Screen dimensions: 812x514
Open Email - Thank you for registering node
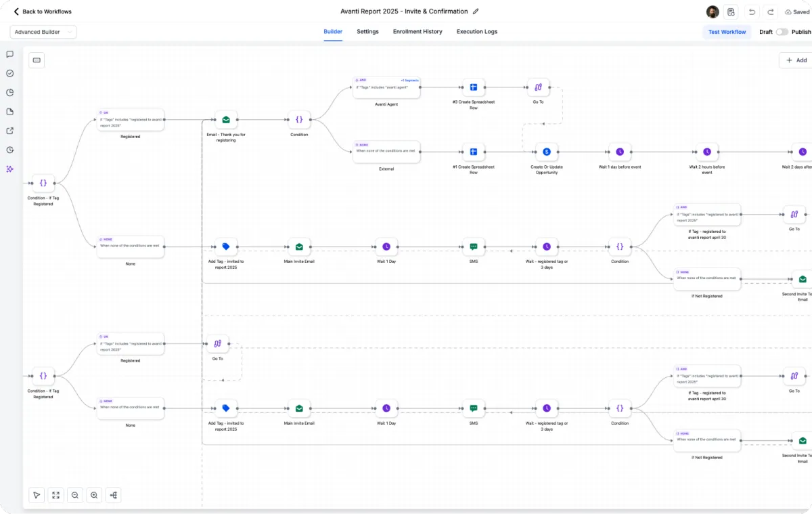(226, 120)
